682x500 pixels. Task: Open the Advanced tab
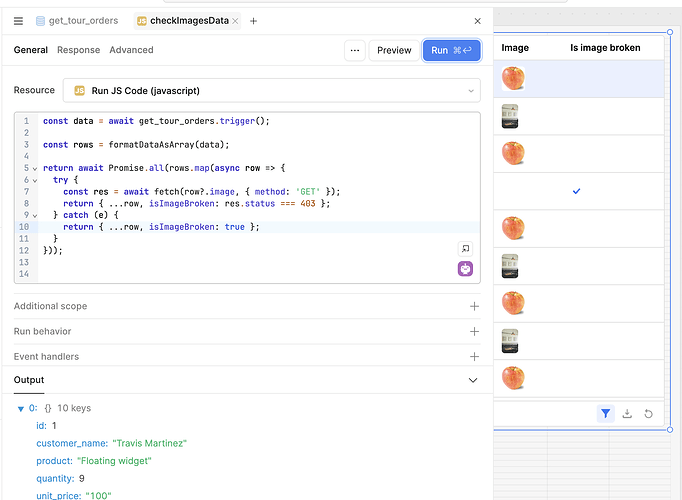131,50
